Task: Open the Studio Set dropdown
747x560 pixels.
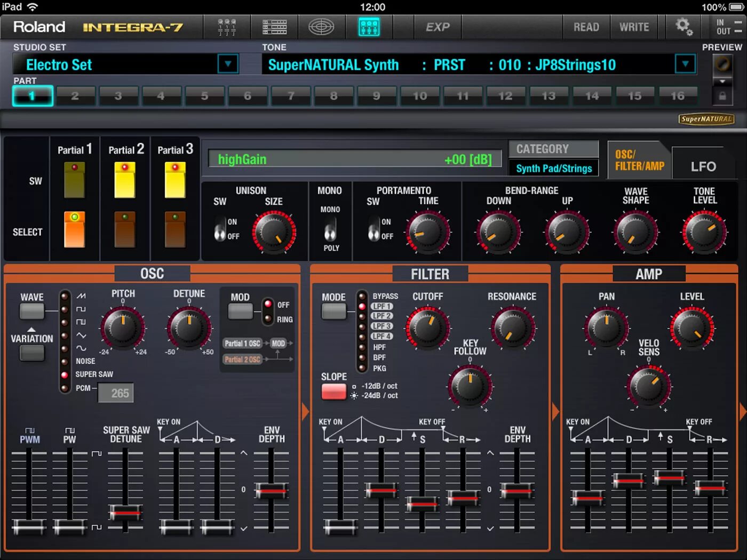Action: [x=228, y=65]
